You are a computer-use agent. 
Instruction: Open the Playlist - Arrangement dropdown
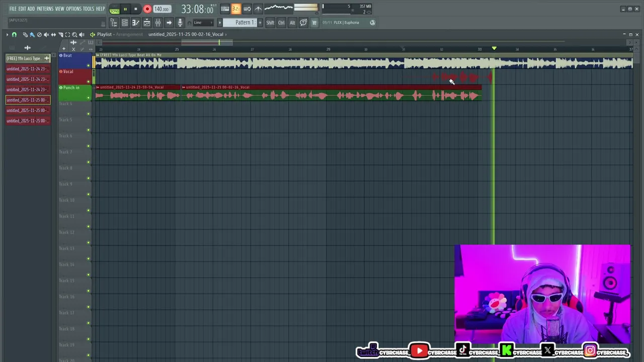pyautogui.click(x=120, y=35)
